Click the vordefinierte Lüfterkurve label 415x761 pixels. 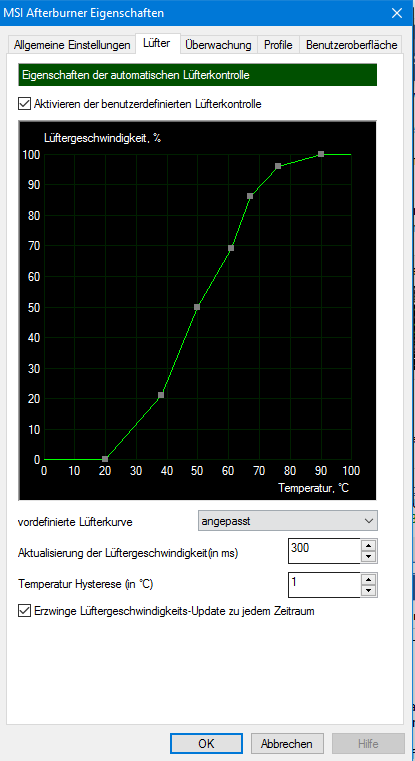click(x=75, y=522)
